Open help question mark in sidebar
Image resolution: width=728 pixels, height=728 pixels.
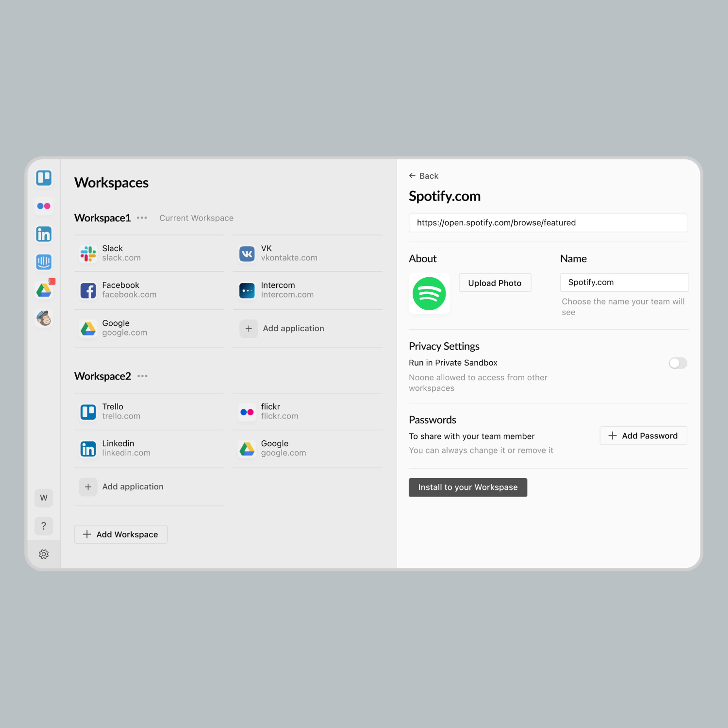(44, 526)
